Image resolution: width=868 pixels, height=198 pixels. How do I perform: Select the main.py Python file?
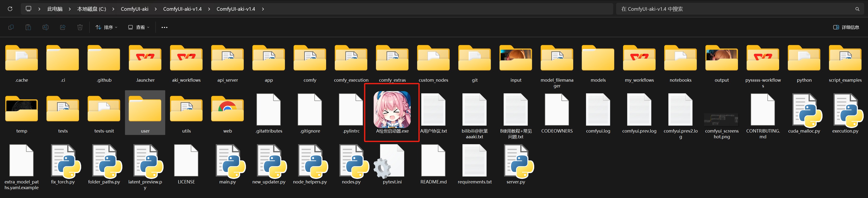[x=227, y=165]
